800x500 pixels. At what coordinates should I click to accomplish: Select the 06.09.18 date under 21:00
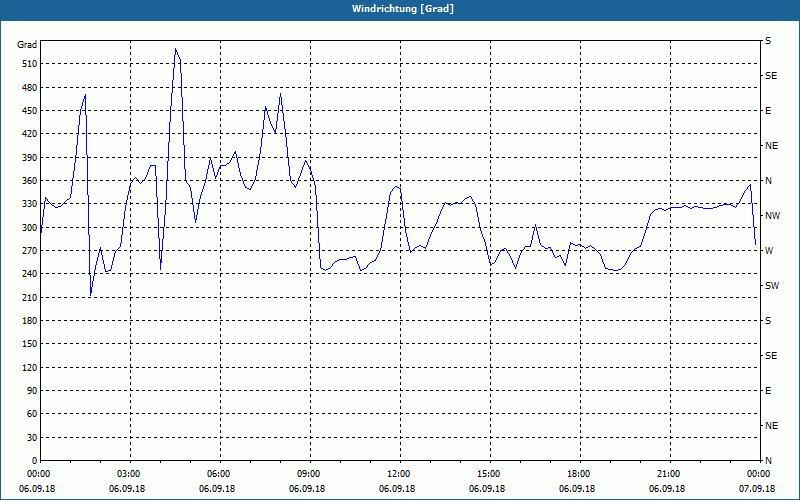pos(667,489)
